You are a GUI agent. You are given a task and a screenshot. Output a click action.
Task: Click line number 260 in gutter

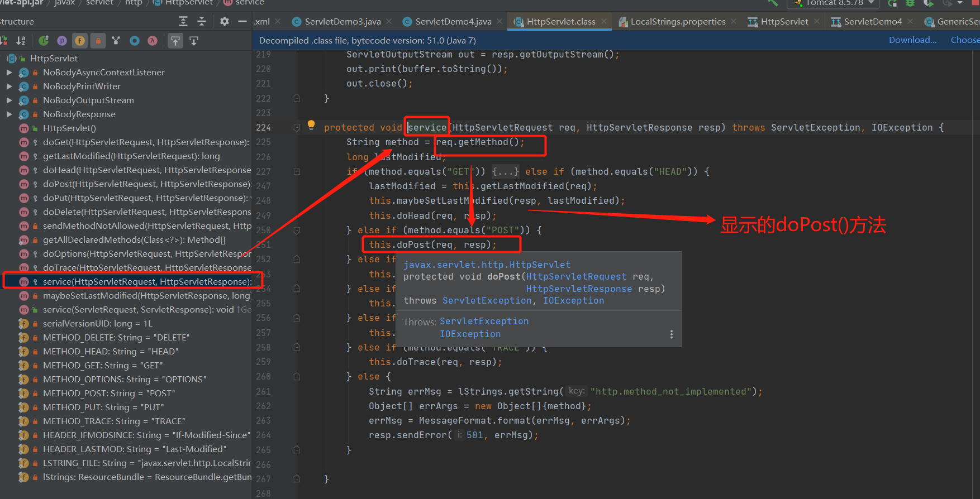(263, 377)
